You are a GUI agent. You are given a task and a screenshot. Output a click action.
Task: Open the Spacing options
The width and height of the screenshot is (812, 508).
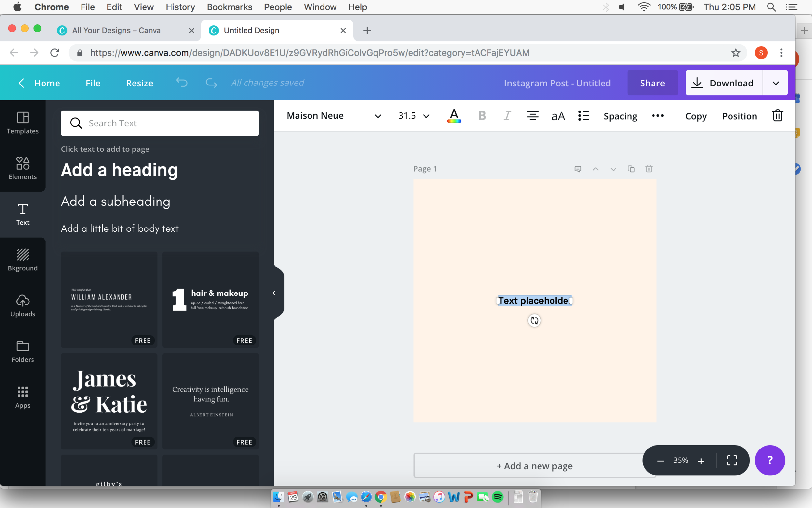(x=620, y=116)
